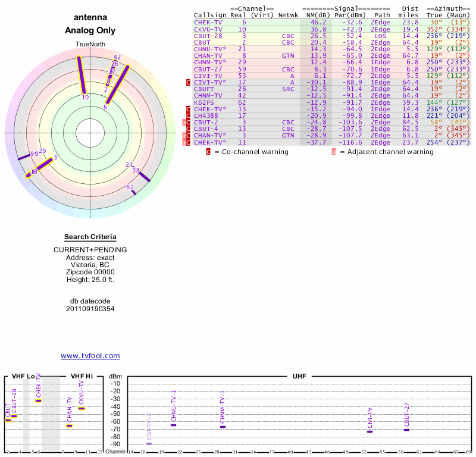476x457 pixels.
Task: Click the adjacent channel warning icon beside CBUT-2
Action: tap(184, 122)
